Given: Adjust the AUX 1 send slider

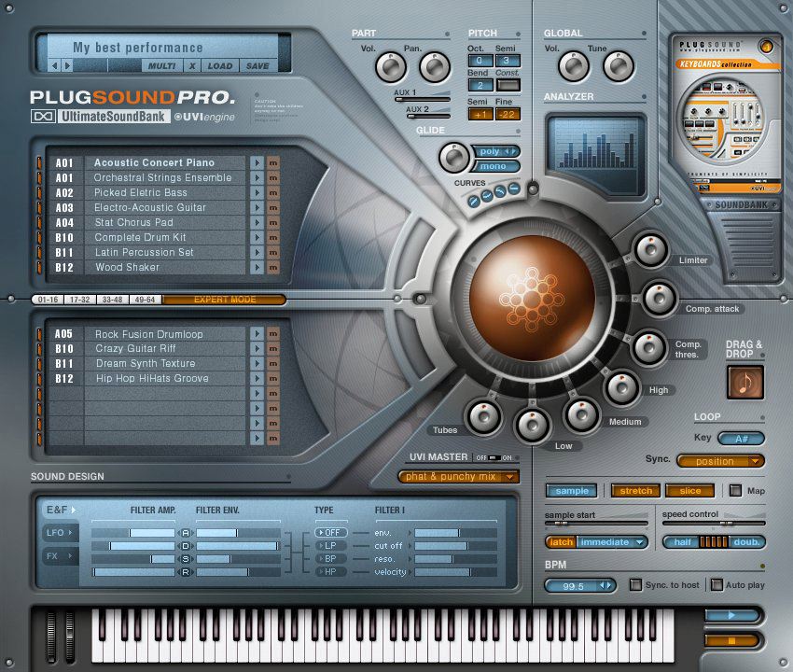Looking at the screenshot, I should tap(423, 99).
